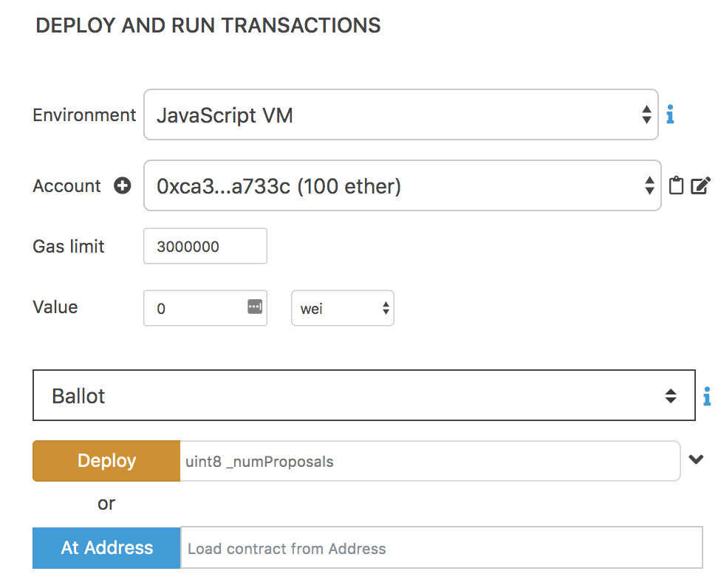Open the Account selection dropdown
721x588 pixels.
point(402,186)
